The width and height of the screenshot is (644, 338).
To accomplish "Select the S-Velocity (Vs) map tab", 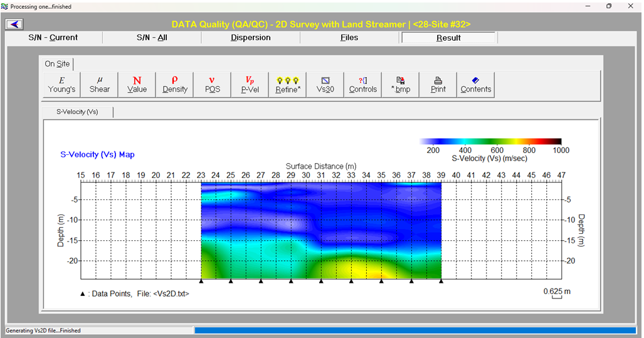I will click(77, 112).
